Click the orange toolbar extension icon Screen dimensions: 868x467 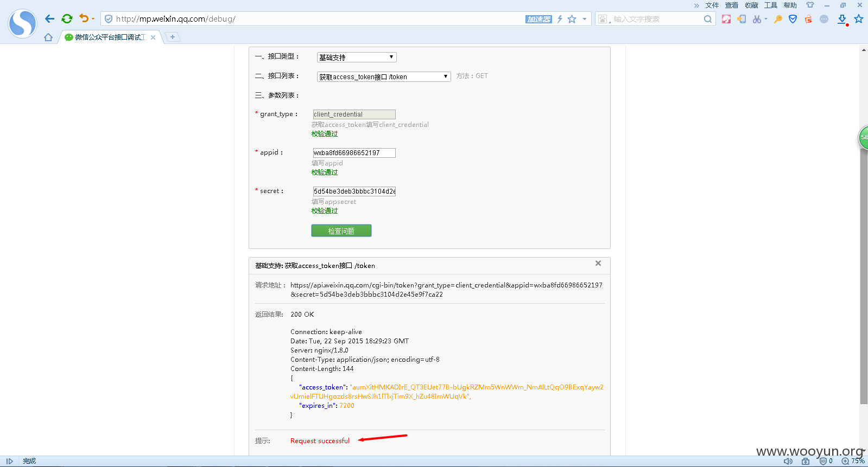pos(742,19)
